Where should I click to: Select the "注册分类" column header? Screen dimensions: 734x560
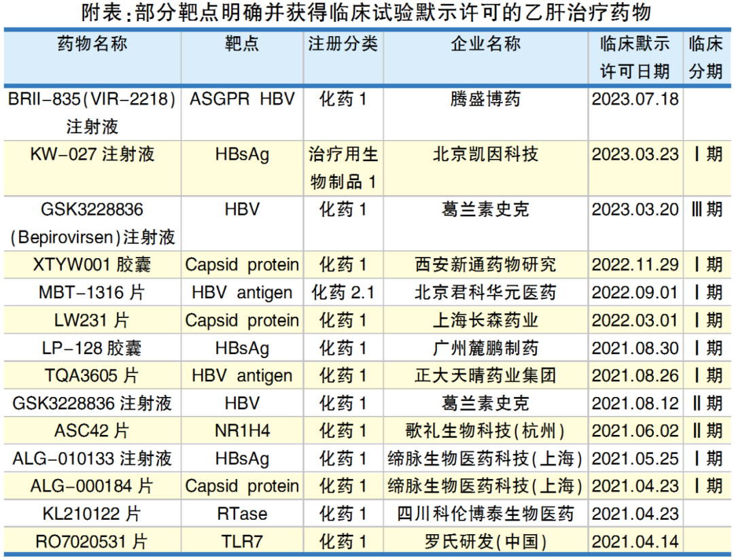343,43
